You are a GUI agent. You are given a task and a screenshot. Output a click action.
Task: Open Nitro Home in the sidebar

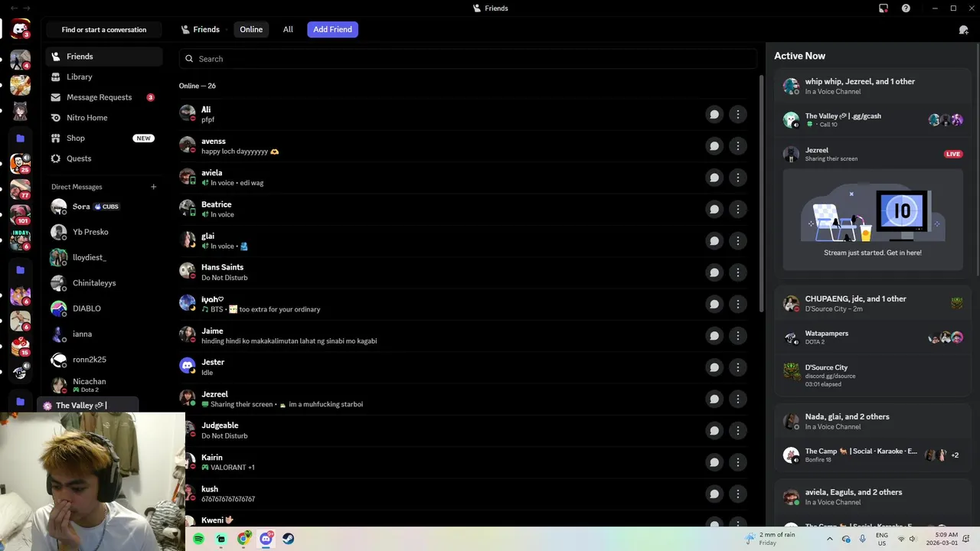tap(104, 118)
